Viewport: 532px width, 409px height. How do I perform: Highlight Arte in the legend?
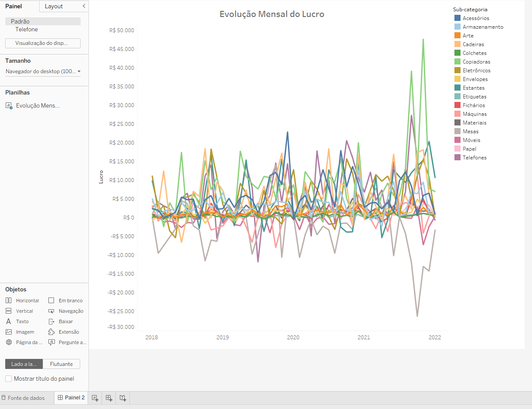click(x=468, y=35)
